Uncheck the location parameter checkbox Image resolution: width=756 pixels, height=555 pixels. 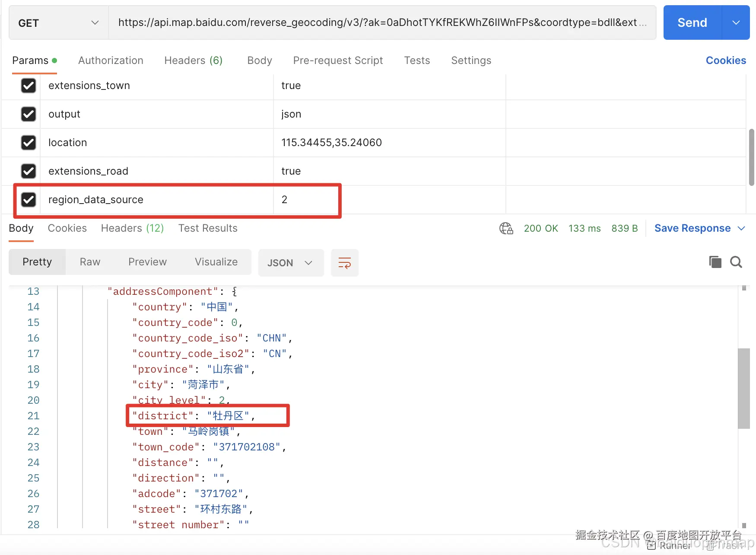(x=29, y=143)
